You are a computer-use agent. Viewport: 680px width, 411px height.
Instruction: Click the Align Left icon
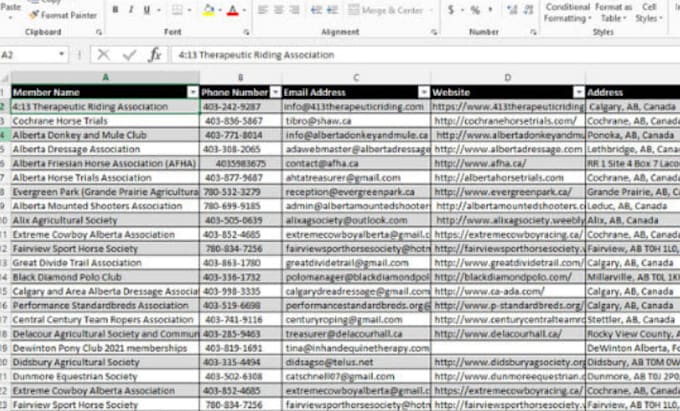[263, 10]
